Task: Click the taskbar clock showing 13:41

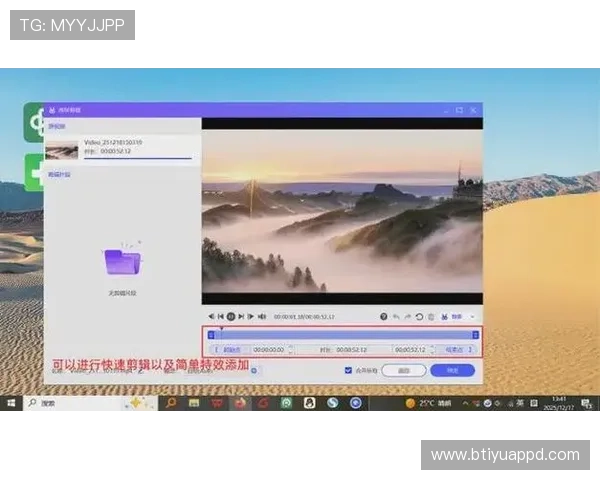Action: (x=559, y=403)
